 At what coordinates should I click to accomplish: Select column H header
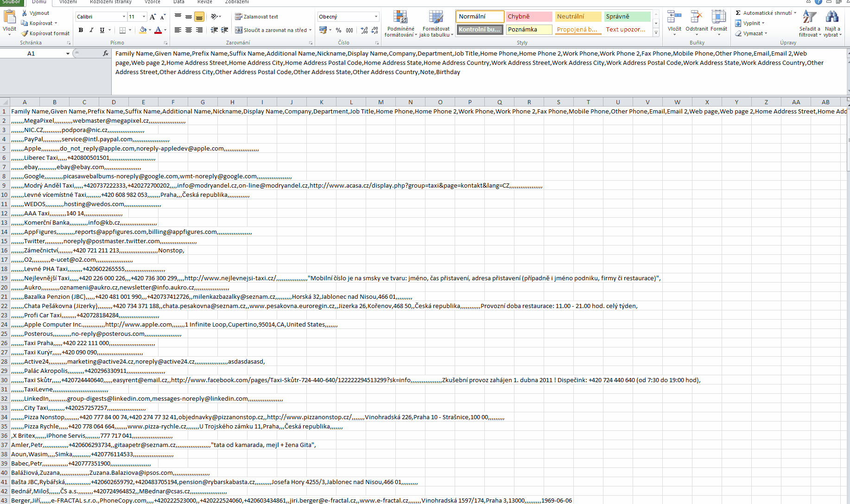click(232, 102)
